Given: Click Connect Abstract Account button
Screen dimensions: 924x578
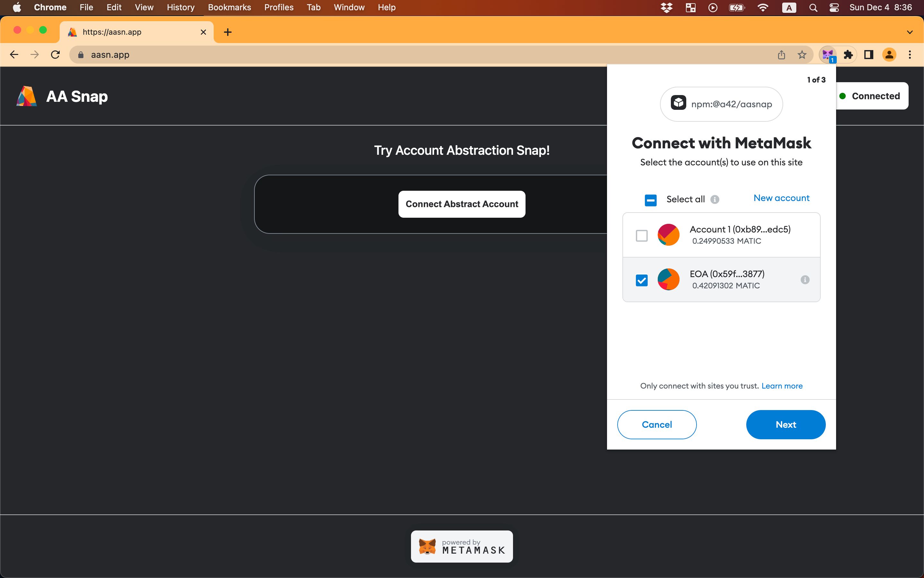Looking at the screenshot, I should coord(462,204).
